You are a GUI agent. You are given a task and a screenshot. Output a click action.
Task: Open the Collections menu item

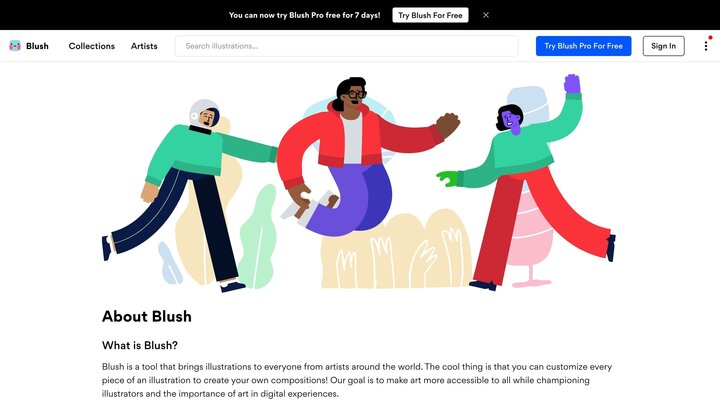coord(92,46)
